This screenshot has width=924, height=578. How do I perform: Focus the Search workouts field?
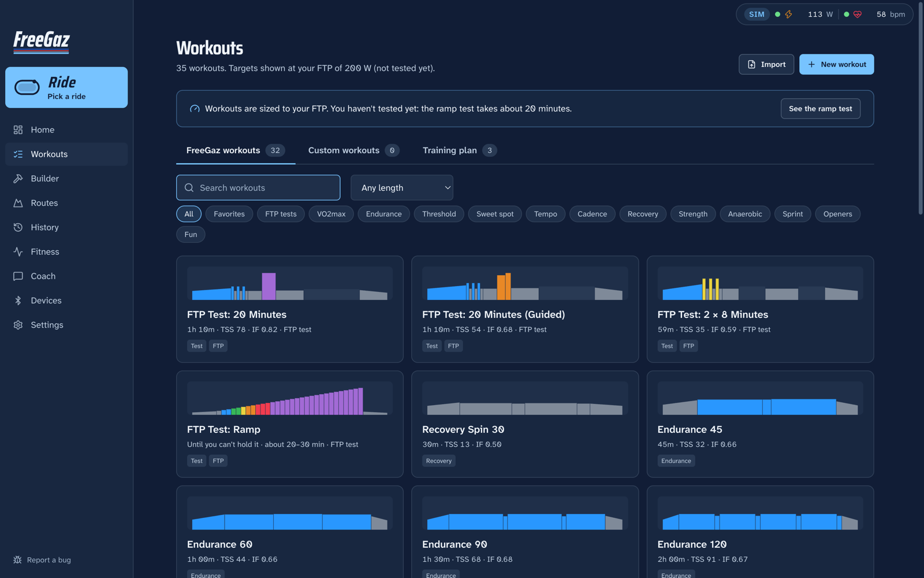(258, 188)
